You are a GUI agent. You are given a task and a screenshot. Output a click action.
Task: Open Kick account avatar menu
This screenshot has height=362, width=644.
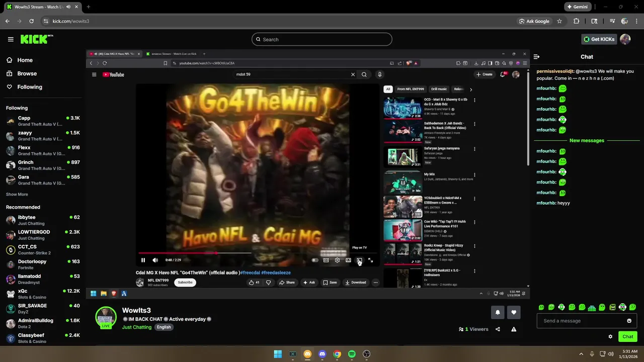[625, 39]
